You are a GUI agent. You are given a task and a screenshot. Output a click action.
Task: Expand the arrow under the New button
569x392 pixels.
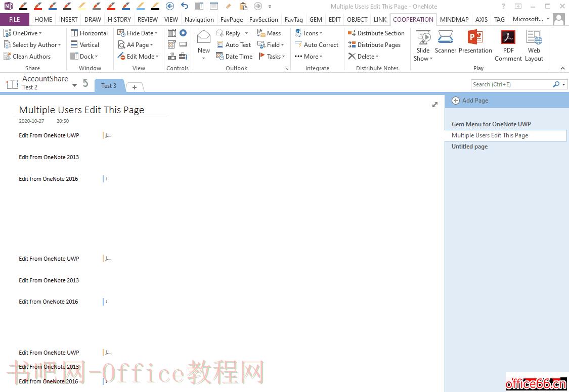click(204, 58)
